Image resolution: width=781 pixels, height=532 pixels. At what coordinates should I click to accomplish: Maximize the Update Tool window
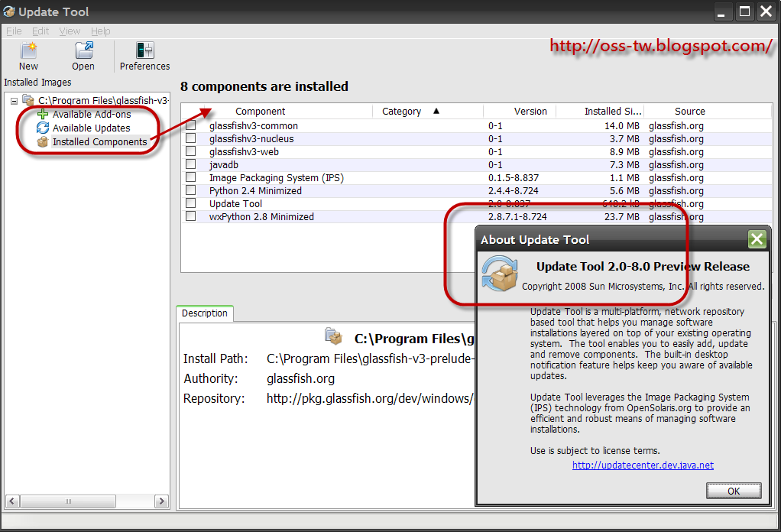pos(744,11)
